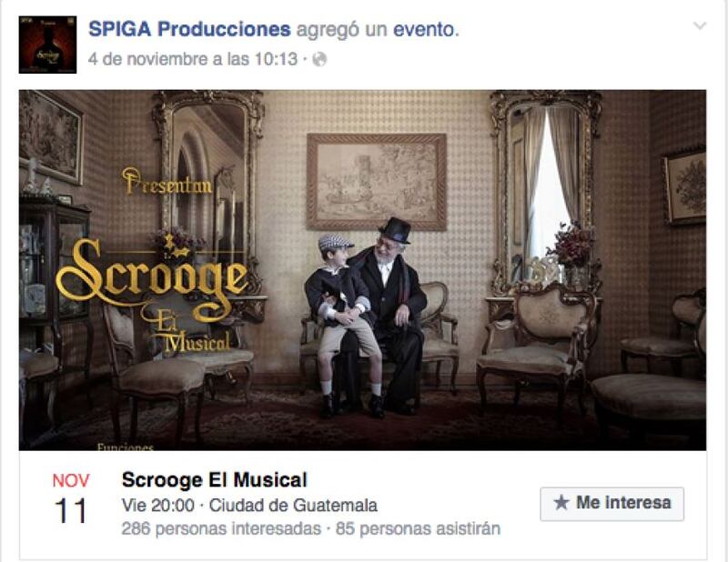Click the star icon in Me interesa
The width and height of the screenshot is (728, 562).
[561, 503]
